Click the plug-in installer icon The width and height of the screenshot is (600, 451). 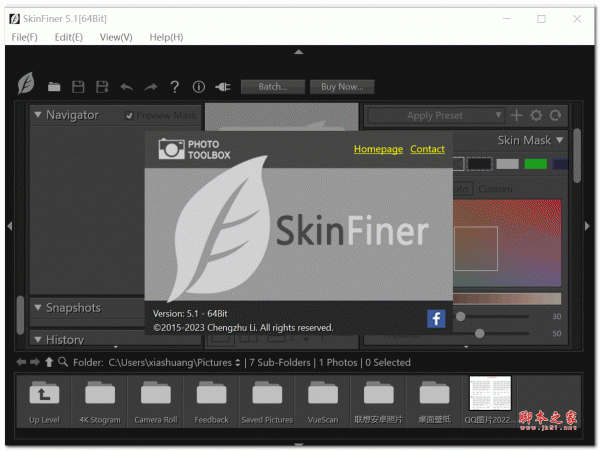[223, 87]
